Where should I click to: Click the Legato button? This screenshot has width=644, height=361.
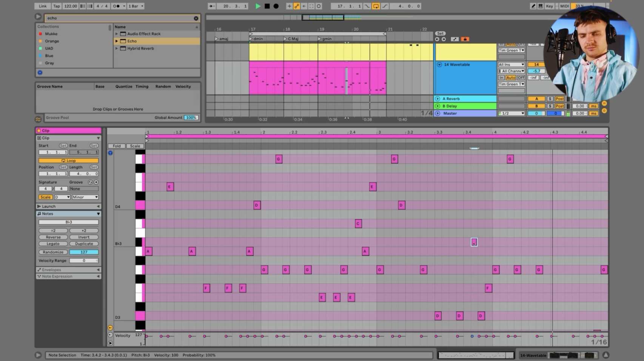pyautogui.click(x=53, y=244)
